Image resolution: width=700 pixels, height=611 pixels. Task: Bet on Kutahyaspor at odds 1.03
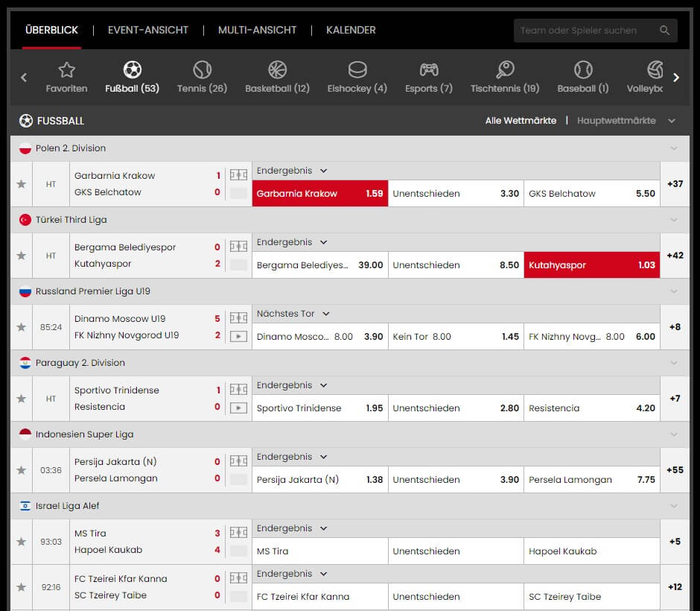592,265
